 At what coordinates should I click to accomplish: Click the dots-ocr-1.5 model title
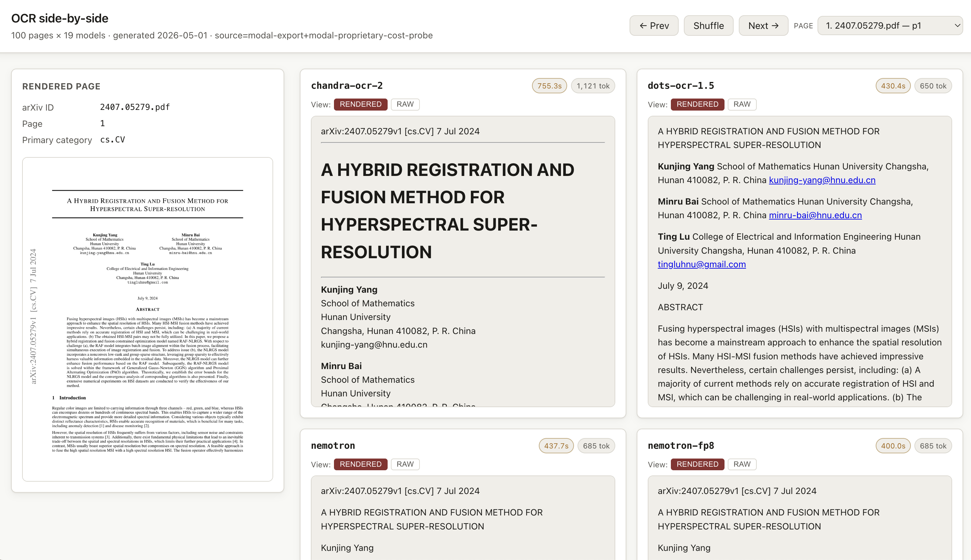tap(681, 86)
